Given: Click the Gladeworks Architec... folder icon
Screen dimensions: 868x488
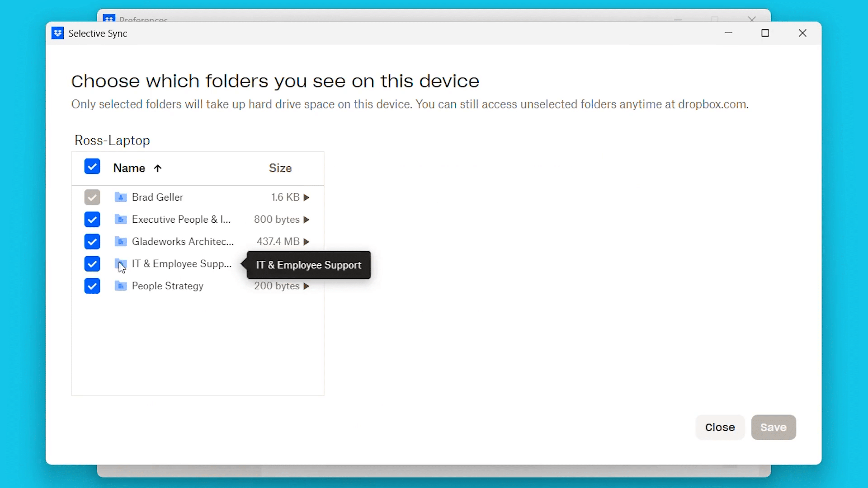Looking at the screenshot, I should coord(120,241).
